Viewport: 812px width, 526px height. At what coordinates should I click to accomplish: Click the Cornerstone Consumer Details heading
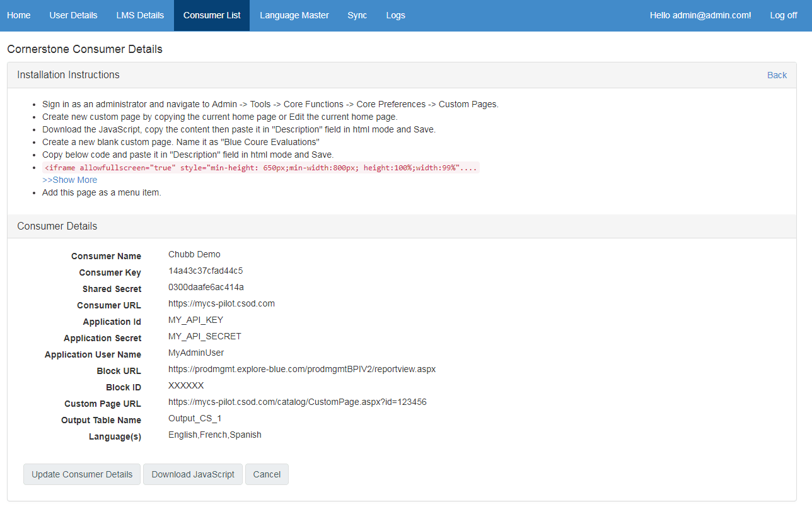click(x=84, y=49)
